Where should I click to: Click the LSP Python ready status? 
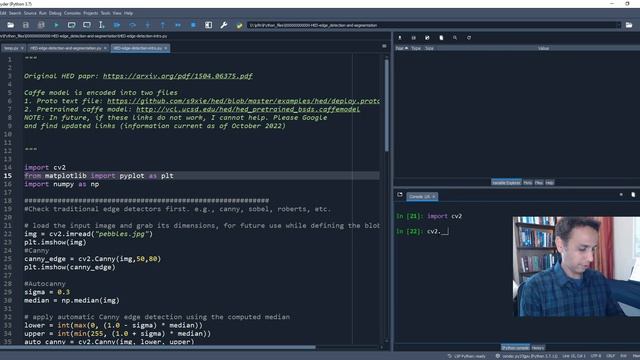click(467, 356)
